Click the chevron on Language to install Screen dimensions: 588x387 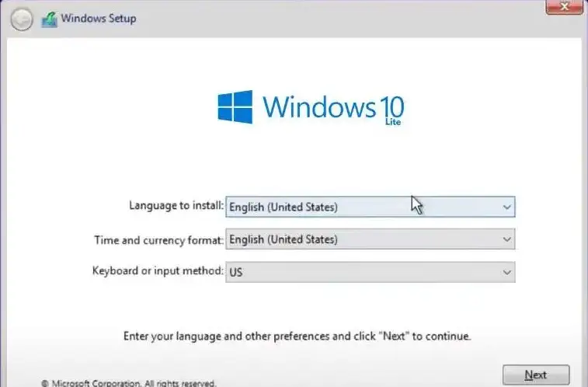(x=506, y=207)
